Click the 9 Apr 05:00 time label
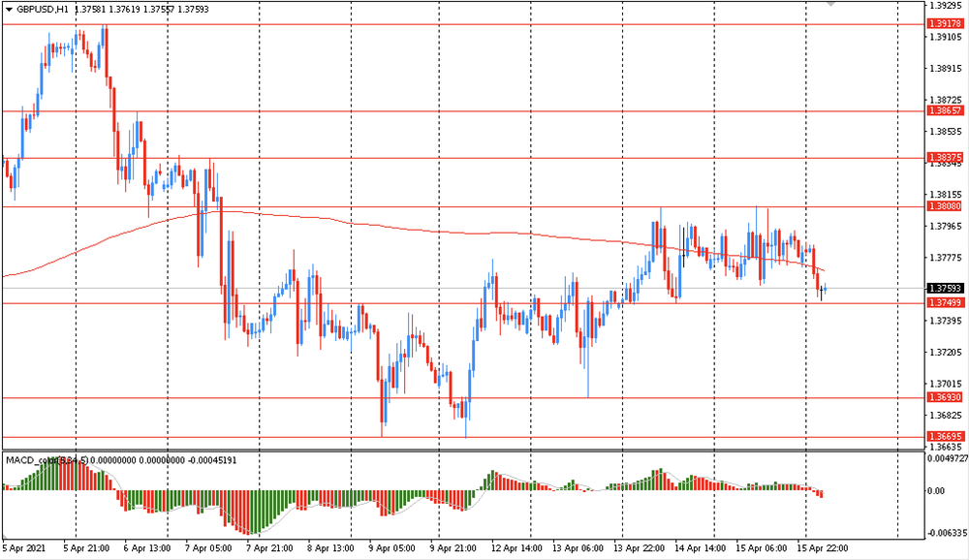 pyautogui.click(x=391, y=548)
